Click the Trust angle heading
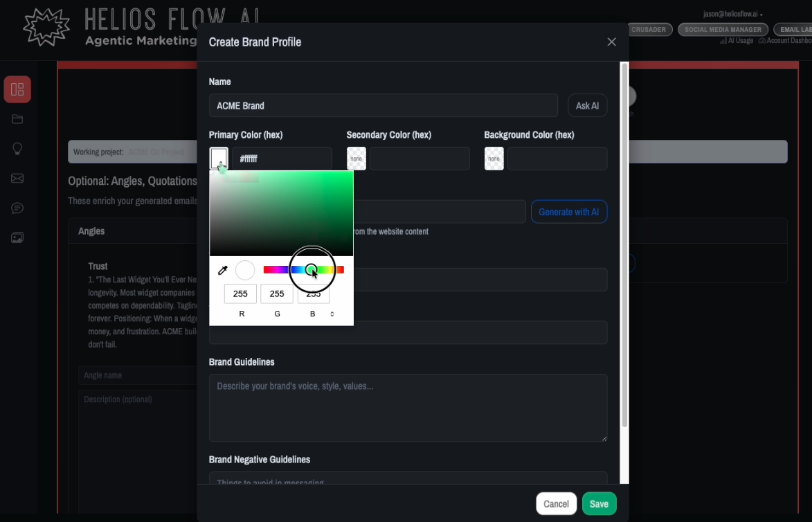This screenshot has height=522, width=812. coord(98,266)
